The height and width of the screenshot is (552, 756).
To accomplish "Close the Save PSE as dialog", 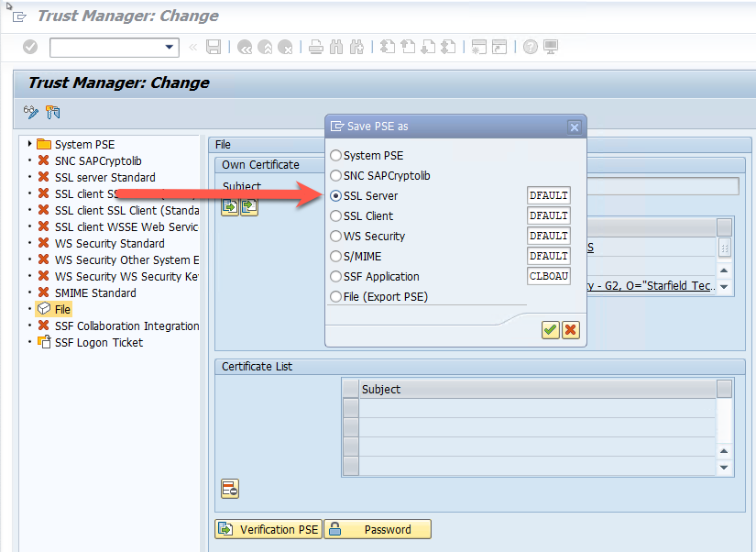I will tap(574, 127).
